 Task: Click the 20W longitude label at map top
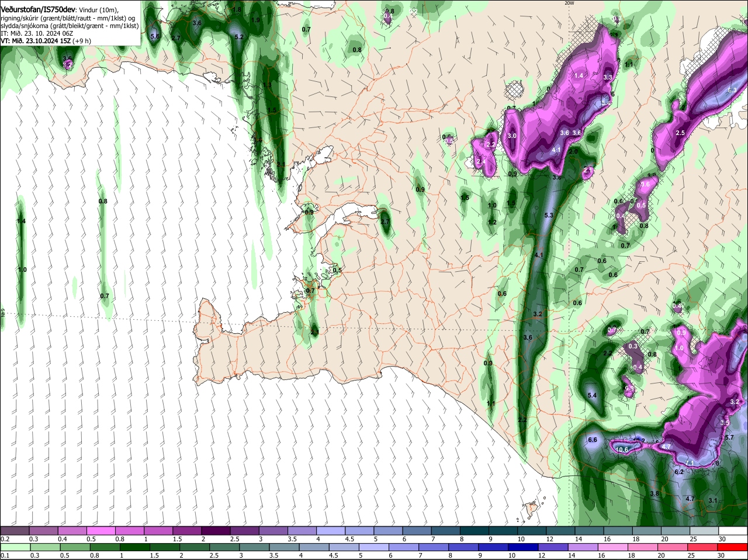pos(570,3)
